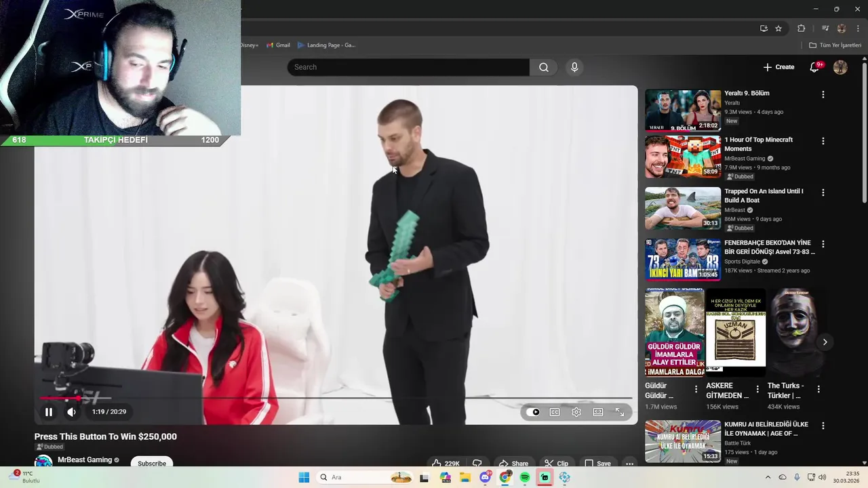
Task: Start voice search with microphone
Action: 574,67
